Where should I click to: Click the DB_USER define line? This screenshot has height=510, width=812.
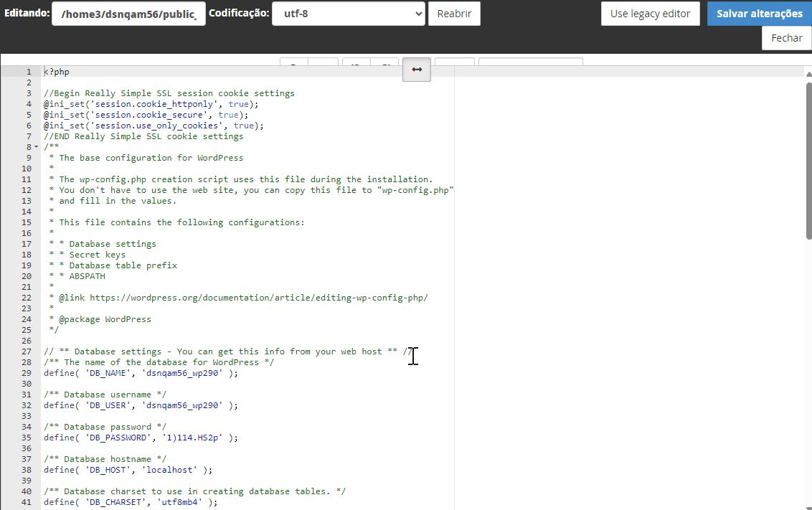141,405
